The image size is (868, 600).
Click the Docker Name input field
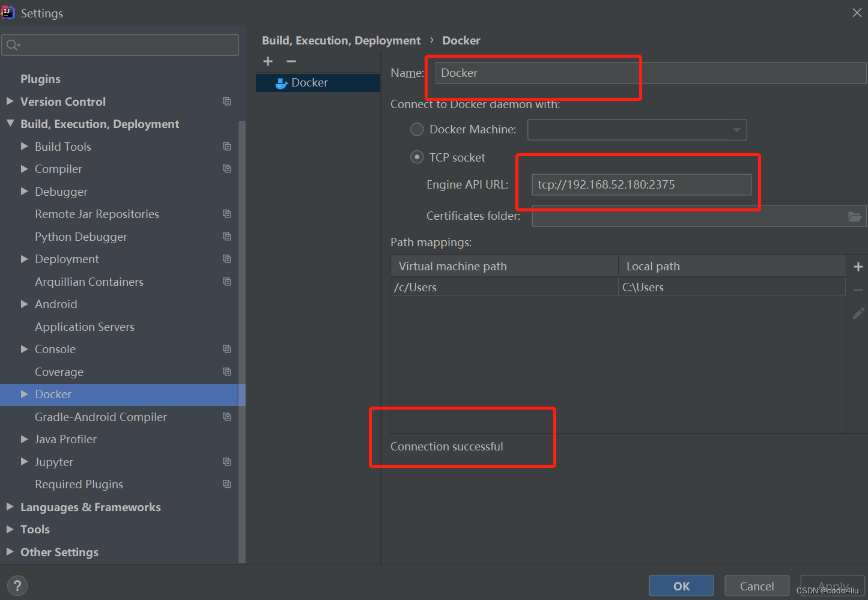[651, 73]
